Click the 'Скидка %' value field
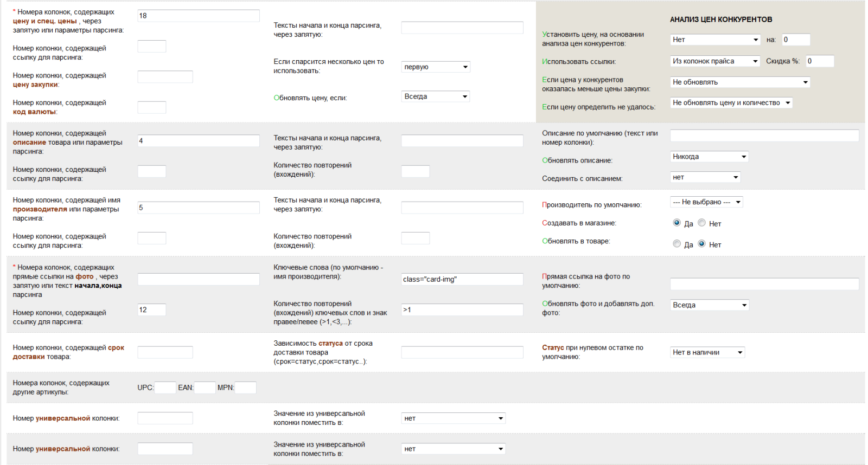The width and height of the screenshot is (868, 465). [x=820, y=61]
